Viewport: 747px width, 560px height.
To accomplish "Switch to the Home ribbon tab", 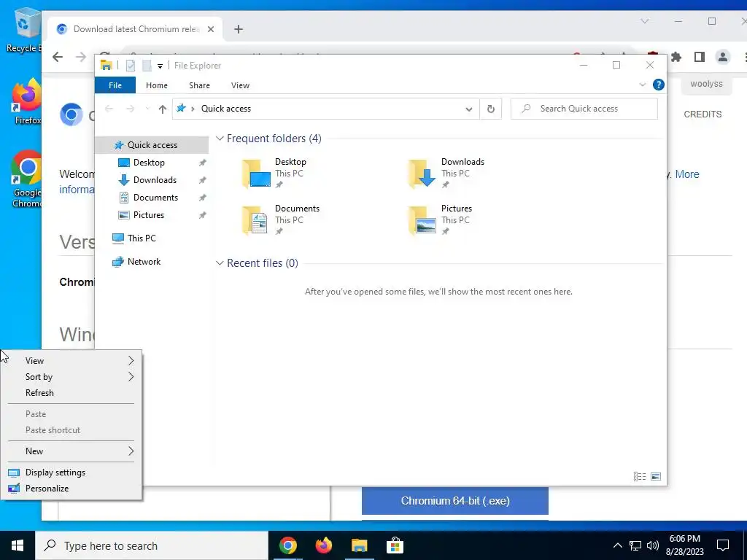I will click(x=157, y=85).
